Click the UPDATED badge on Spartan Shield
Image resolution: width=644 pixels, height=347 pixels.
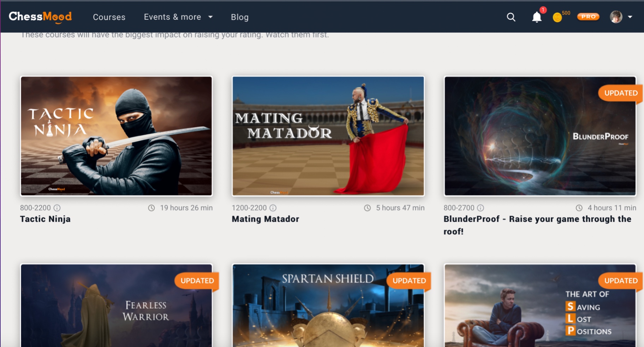pyautogui.click(x=409, y=281)
